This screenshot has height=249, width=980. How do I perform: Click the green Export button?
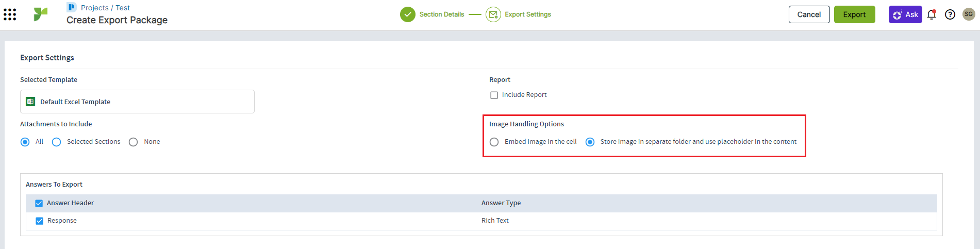coord(854,14)
